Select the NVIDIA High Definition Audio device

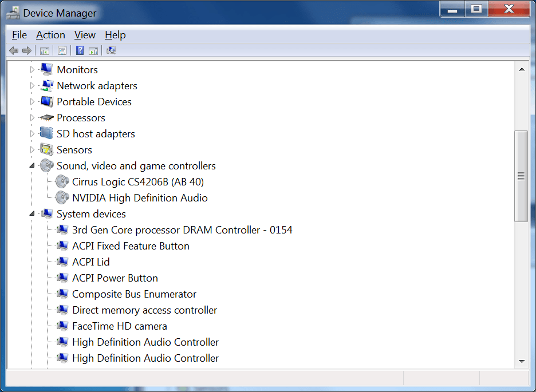[x=139, y=197]
